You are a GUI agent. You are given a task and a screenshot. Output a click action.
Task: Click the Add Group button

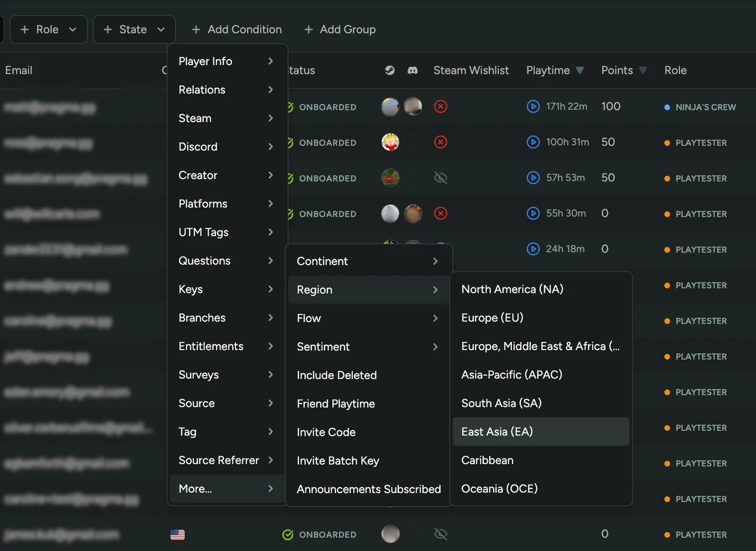pos(340,29)
